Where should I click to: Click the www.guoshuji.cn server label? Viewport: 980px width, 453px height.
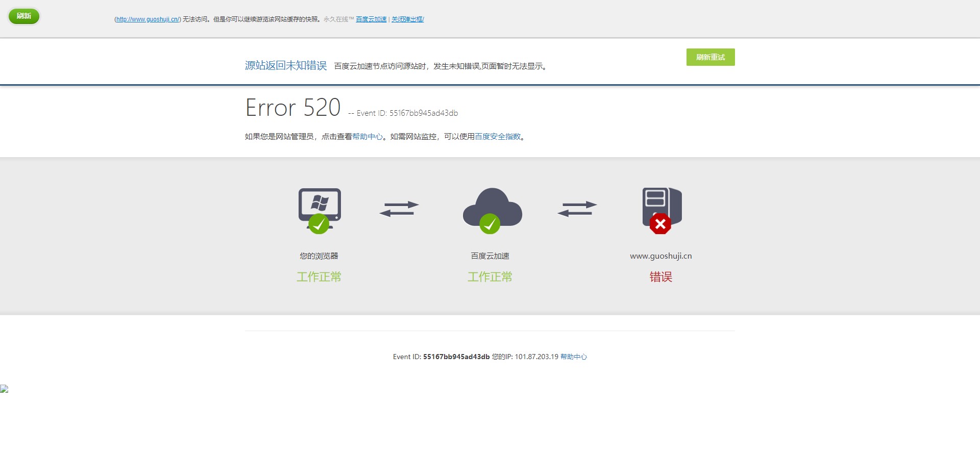(661, 256)
